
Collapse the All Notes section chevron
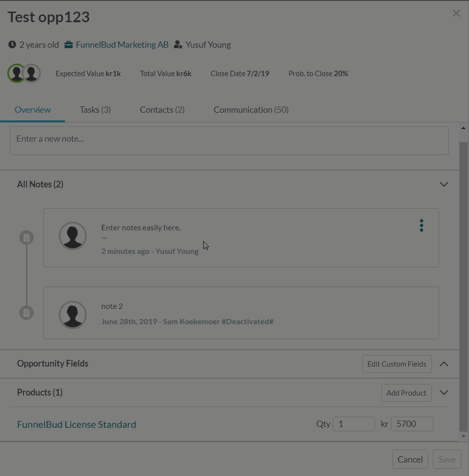[444, 184]
